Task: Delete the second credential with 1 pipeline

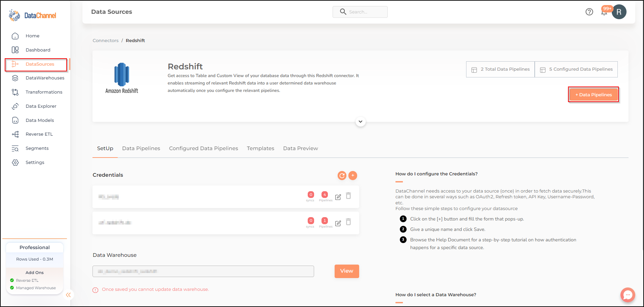Action: coord(348,222)
